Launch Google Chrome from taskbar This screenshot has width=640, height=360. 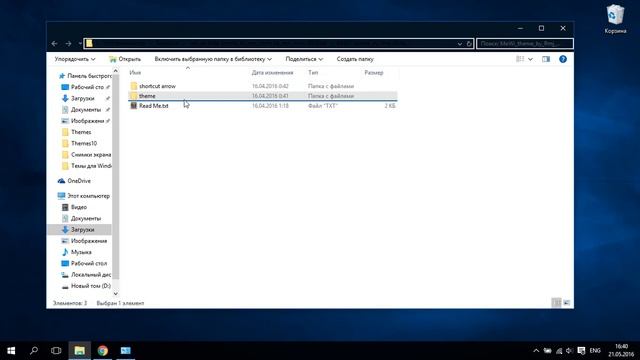103,351
